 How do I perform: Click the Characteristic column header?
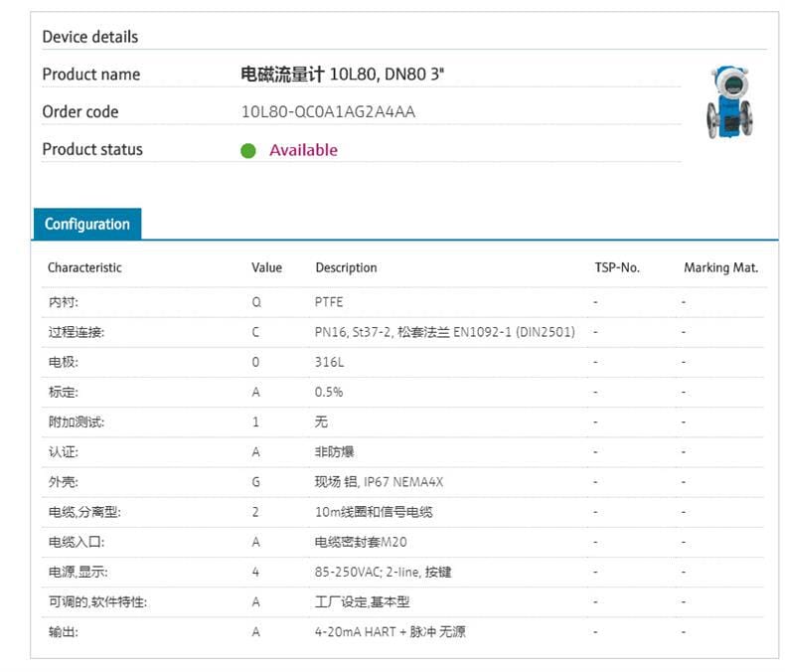[84, 267]
